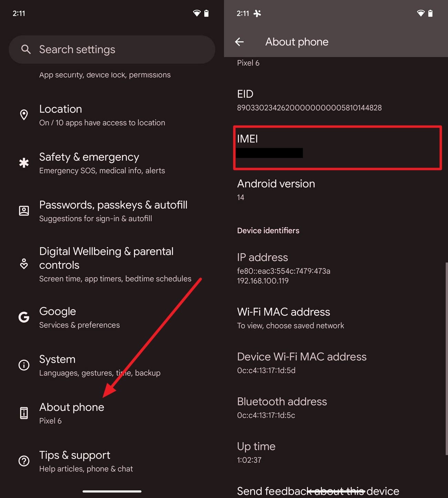Open Wi-Fi MAC address entry
Screen dimensions: 448x498
pyautogui.click(x=336, y=318)
